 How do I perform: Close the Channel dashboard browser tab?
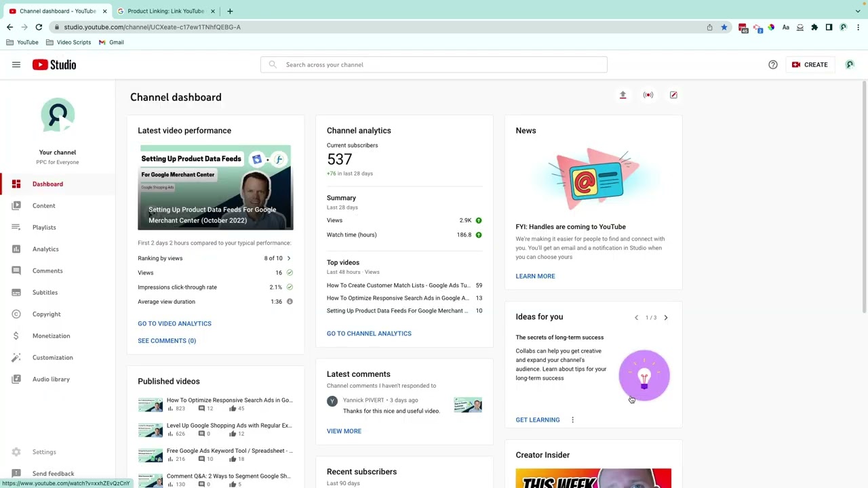click(104, 11)
